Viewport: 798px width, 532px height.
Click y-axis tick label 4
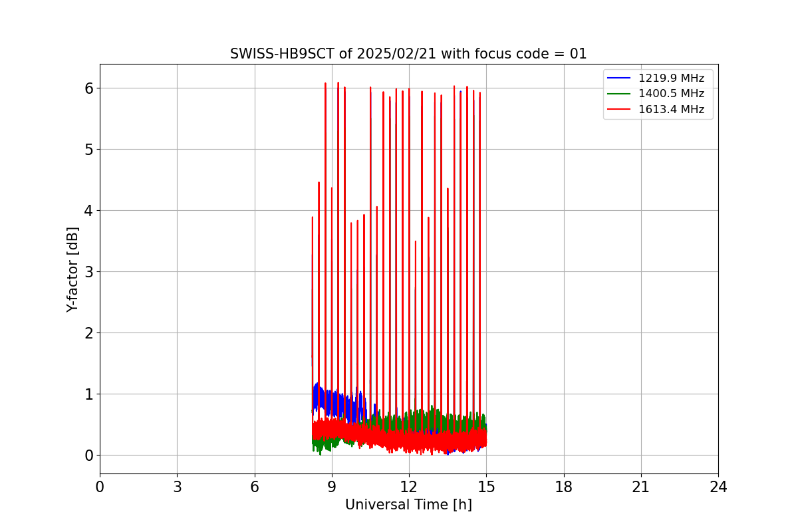[x=88, y=210]
